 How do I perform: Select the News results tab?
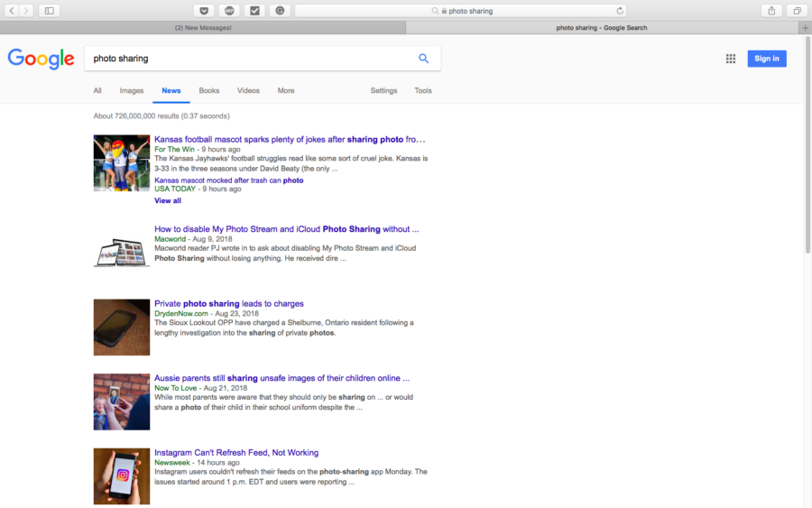[171, 90]
